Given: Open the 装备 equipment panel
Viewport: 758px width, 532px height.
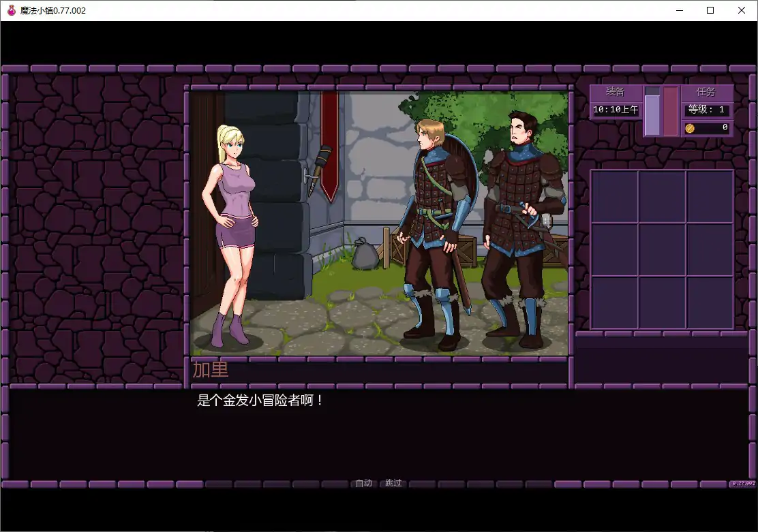Looking at the screenshot, I should pyautogui.click(x=615, y=92).
